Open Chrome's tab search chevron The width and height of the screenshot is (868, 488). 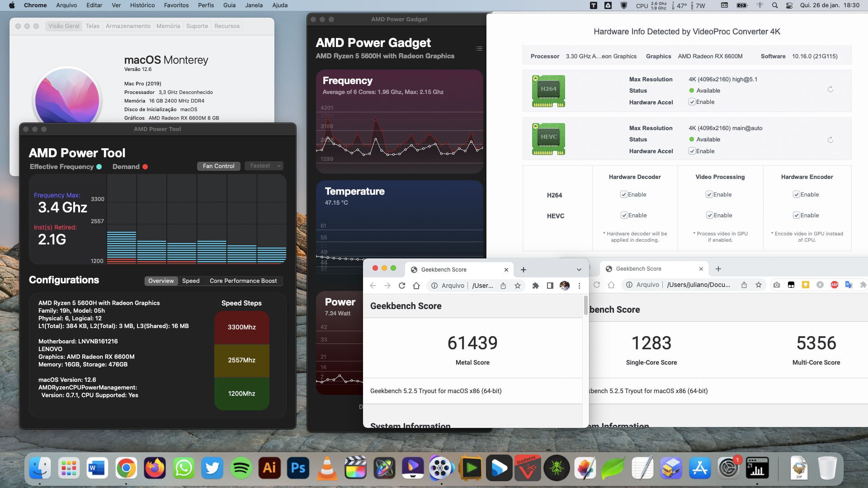[579, 270]
